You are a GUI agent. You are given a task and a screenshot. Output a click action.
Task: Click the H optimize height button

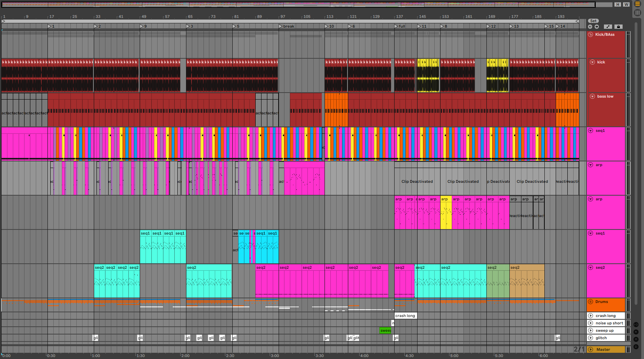(x=618, y=5)
